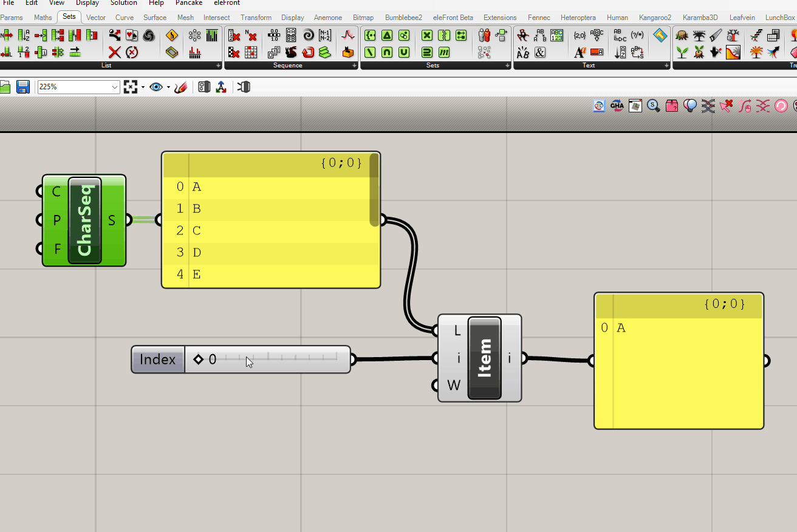Toggle the pink circular widget on canvas toolbar

(x=781, y=106)
